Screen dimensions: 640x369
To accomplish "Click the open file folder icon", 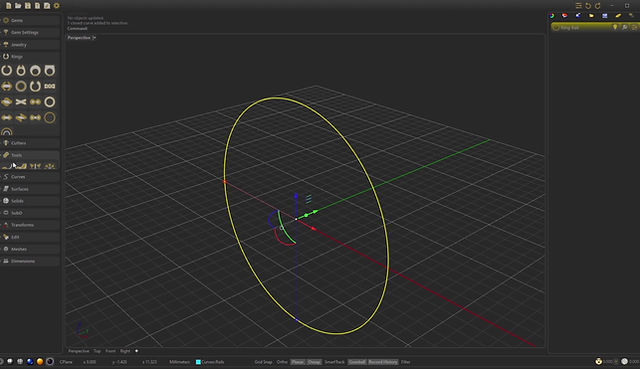I will pos(18,6).
